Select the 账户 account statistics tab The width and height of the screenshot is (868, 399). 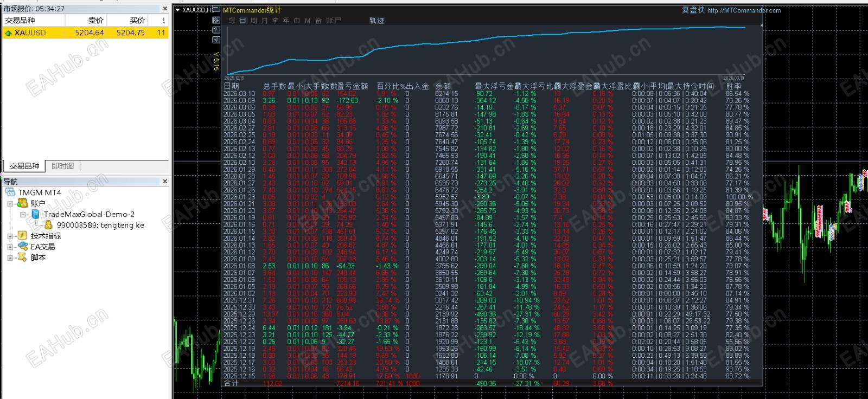pyautogui.click(x=334, y=21)
